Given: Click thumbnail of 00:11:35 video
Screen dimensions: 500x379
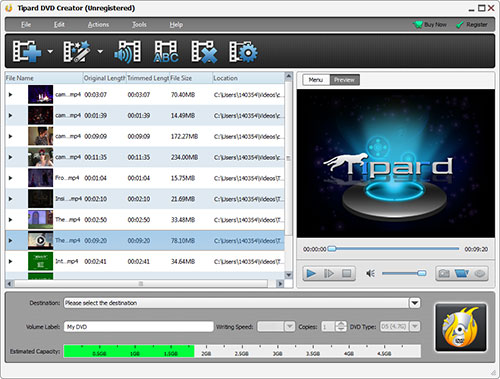Looking at the screenshot, I should [40, 157].
